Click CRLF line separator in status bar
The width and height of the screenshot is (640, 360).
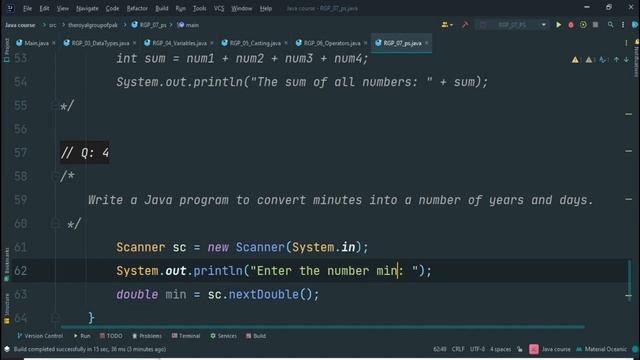pyautogui.click(x=458, y=349)
